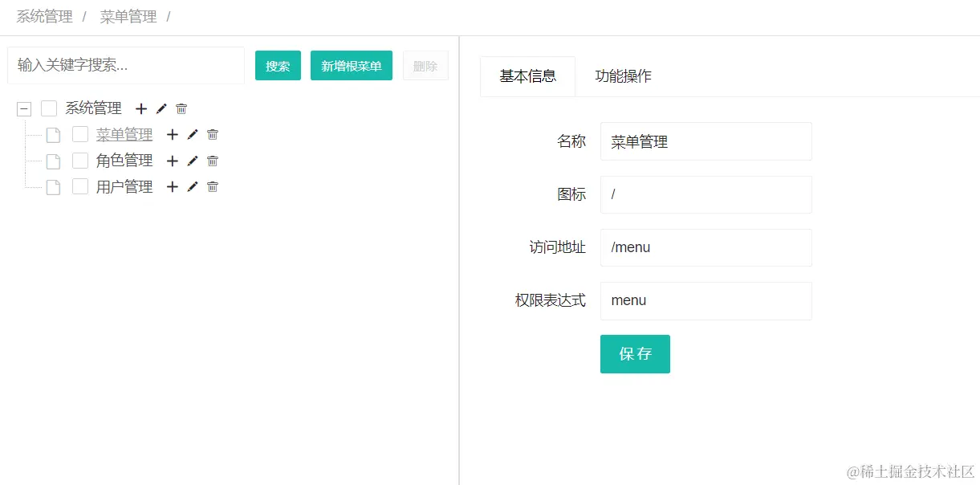Screen dimensions: 980x485
Task: Go to 系统管理 in the breadcrumb
Action: (45, 17)
